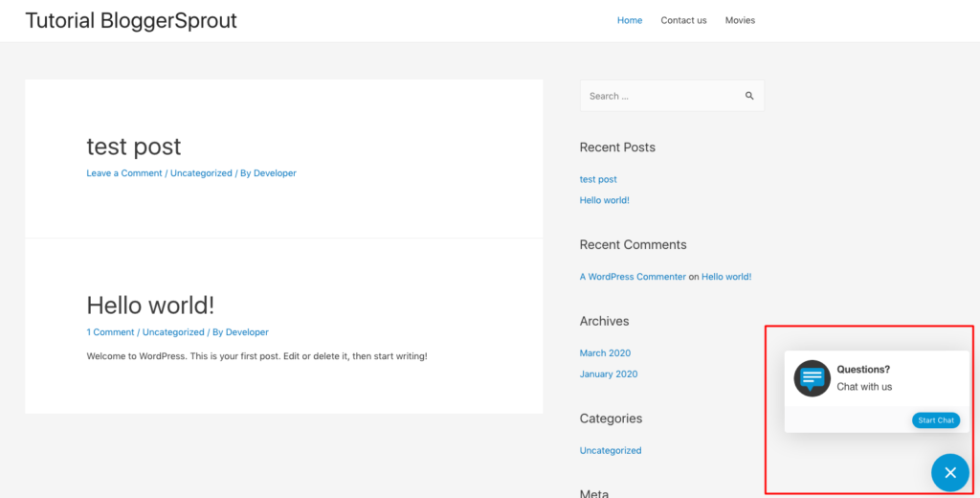Close the chat widget with X button

[x=949, y=472]
